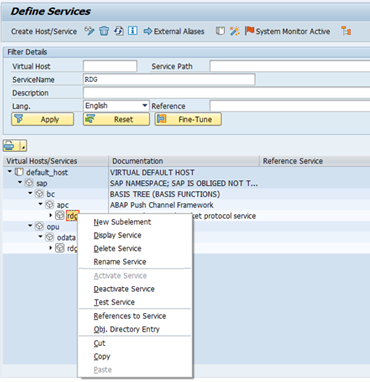
Task: Click SAP NAMESPACE documentation text
Action: (x=184, y=183)
